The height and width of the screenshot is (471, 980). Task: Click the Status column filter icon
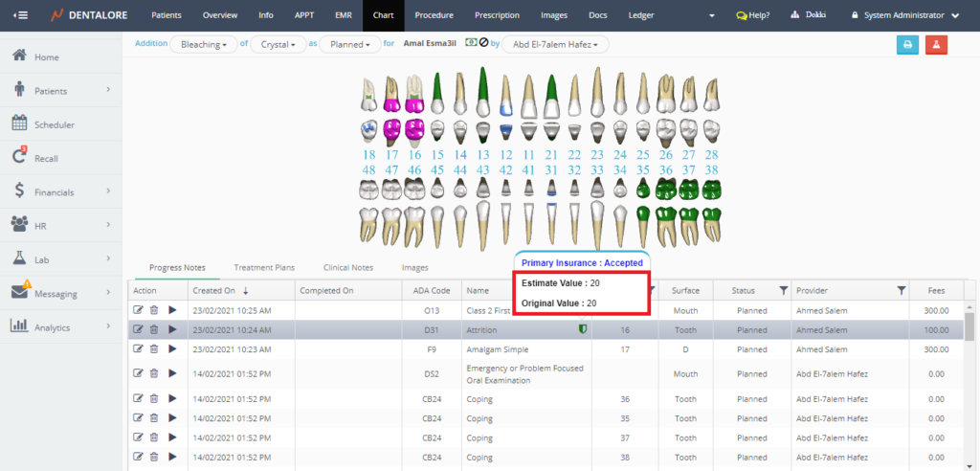783,290
